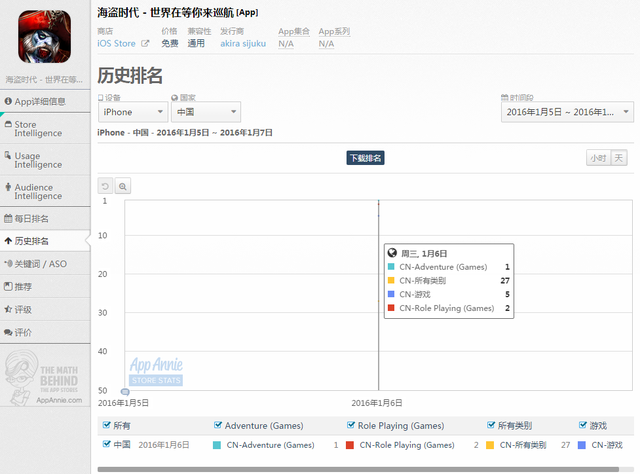The width and height of the screenshot is (640, 474).
Task: Click keyword icon next to 关键词 / ASO
Action: click(x=8, y=264)
